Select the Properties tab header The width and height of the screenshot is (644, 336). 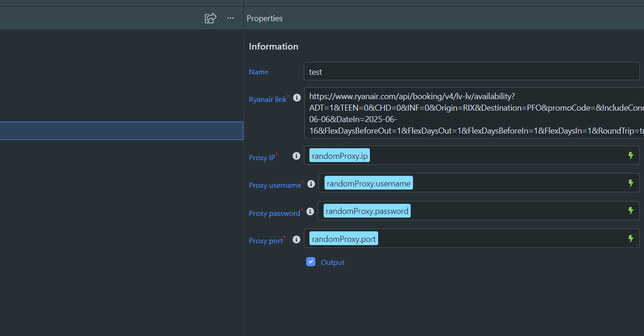(264, 18)
